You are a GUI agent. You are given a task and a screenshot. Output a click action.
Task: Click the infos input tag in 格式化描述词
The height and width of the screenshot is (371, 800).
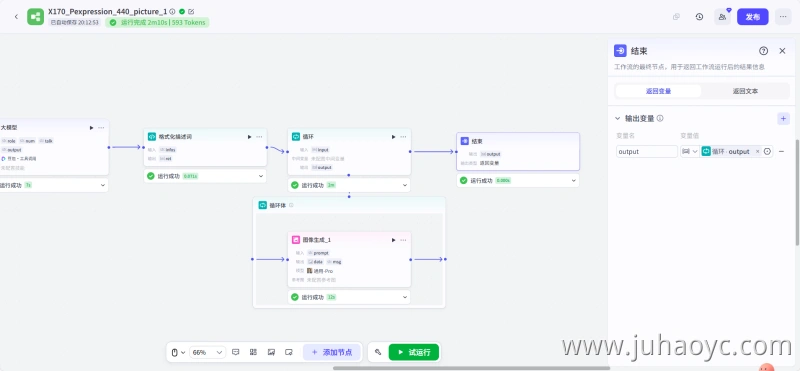pos(168,150)
